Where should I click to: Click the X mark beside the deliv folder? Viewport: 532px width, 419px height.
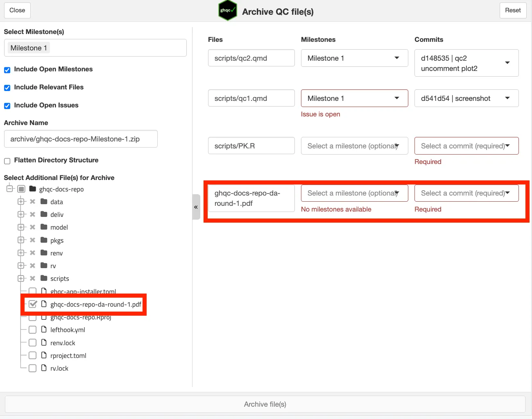(x=33, y=214)
